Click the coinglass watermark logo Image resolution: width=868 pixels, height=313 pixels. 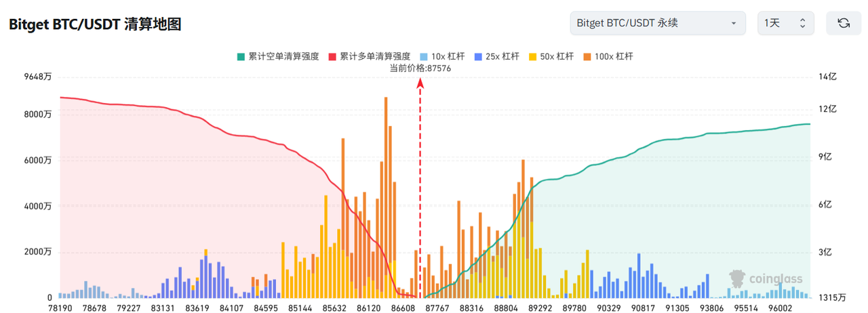(766, 278)
